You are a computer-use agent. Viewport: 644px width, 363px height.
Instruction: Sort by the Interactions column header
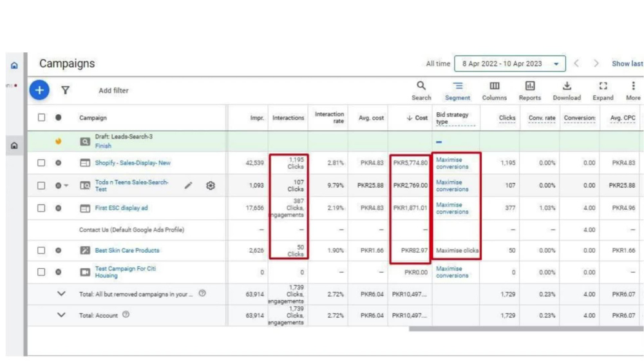pos(289,117)
